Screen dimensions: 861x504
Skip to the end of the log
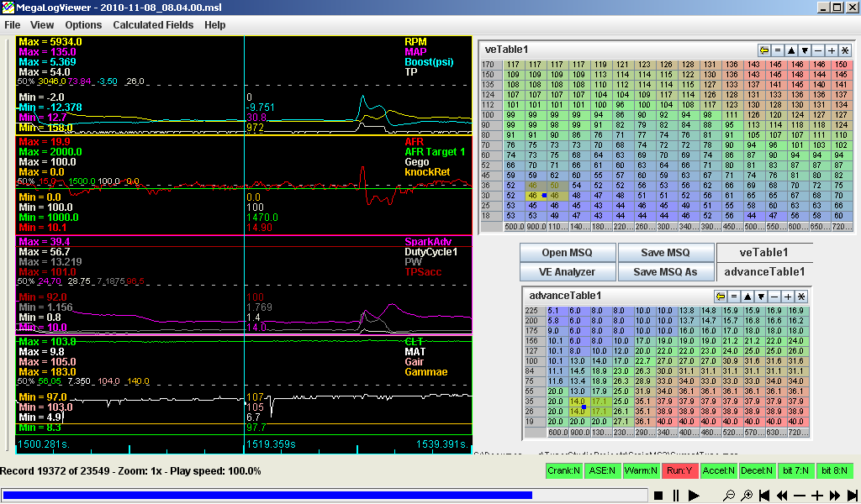(852, 496)
